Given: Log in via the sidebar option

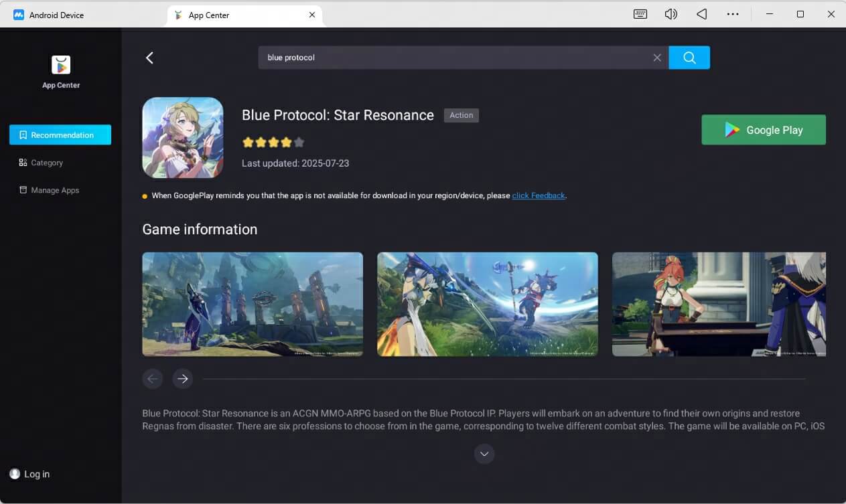Looking at the screenshot, I should point(29,474).
